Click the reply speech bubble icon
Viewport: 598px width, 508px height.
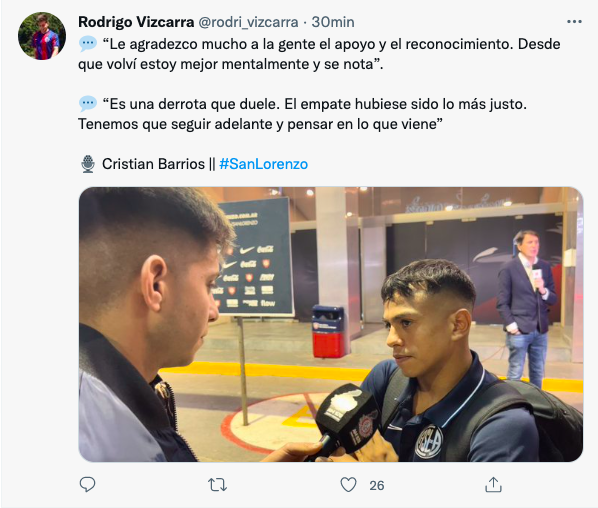tap(87, 485)
